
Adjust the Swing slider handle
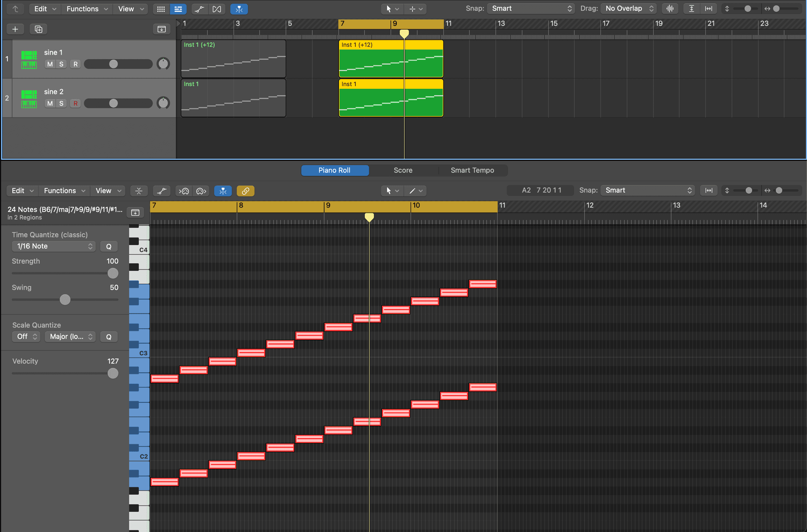click(65, 300)
